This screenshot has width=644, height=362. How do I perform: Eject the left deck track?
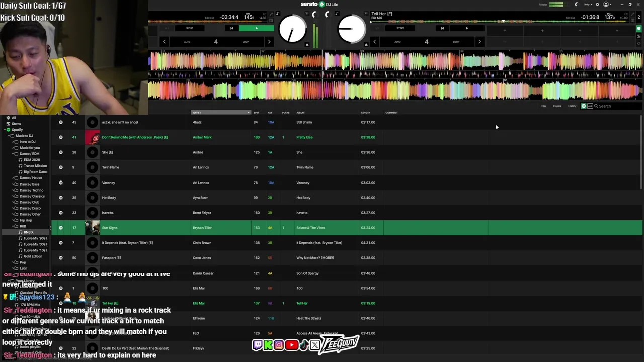[307, 45]
